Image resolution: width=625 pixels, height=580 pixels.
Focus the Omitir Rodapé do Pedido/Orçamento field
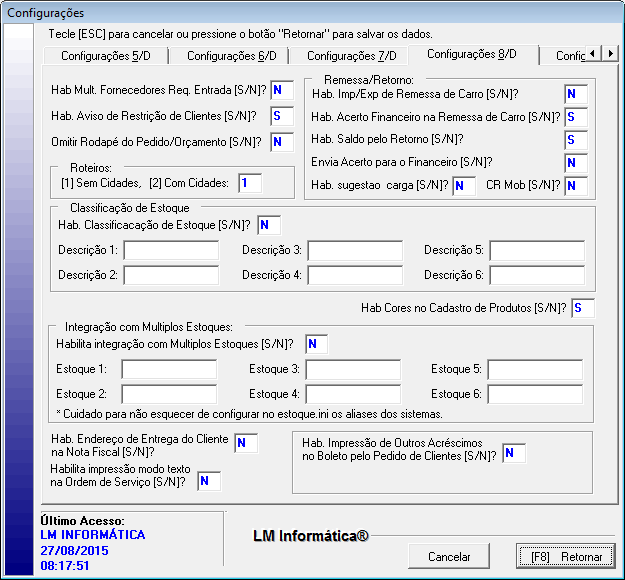(281, 142)
